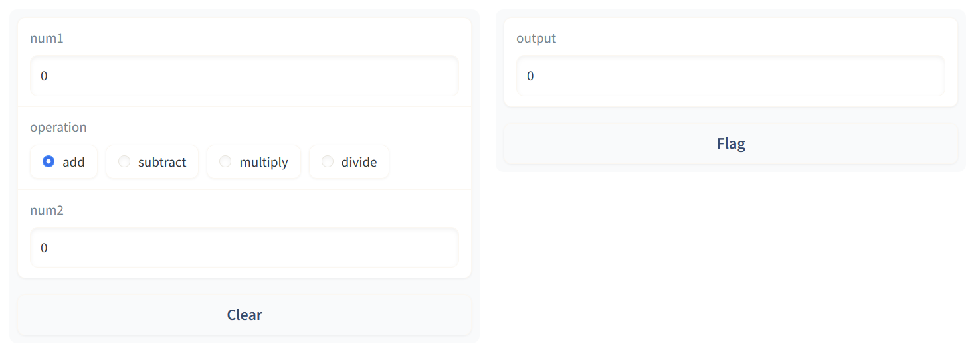Viewport: 980px width, 356px height.
Task: Click inside the output value box
Action: pos(731,76)
